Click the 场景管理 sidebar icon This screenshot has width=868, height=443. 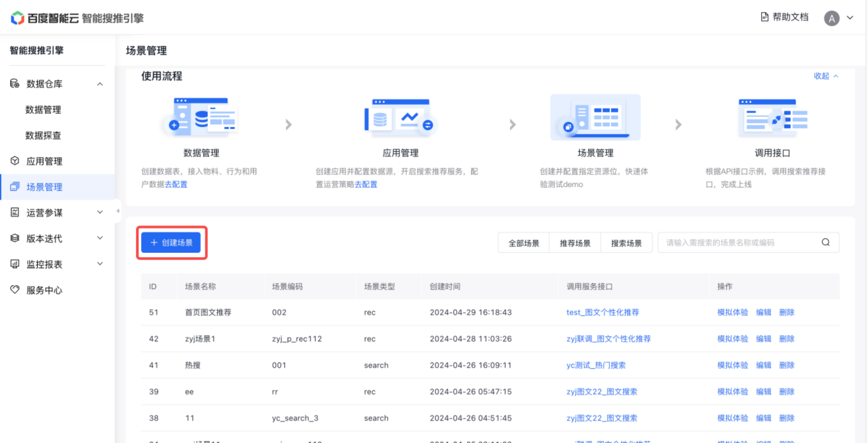click(x=15, y=187)
